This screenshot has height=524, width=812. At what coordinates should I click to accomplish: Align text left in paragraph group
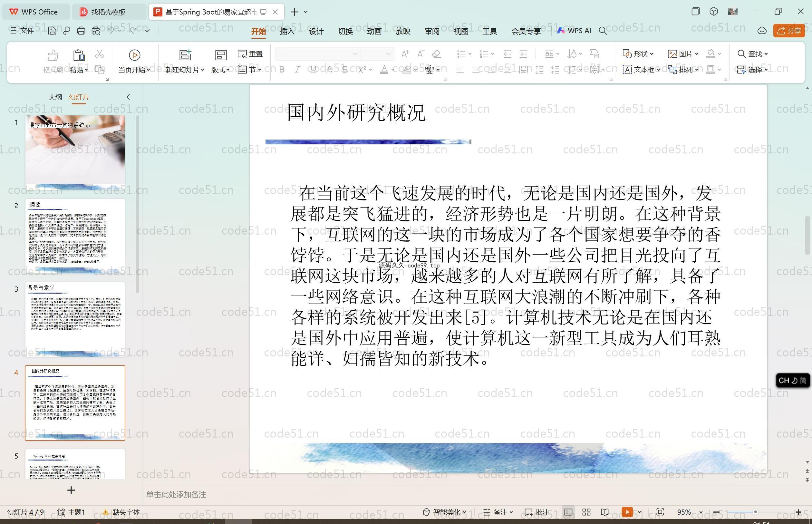(460, 70)
